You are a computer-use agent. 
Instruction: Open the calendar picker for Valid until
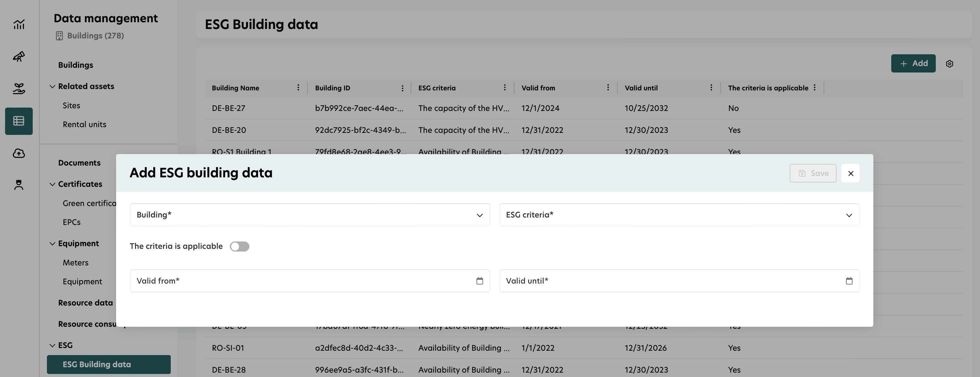tap(849, 281)
